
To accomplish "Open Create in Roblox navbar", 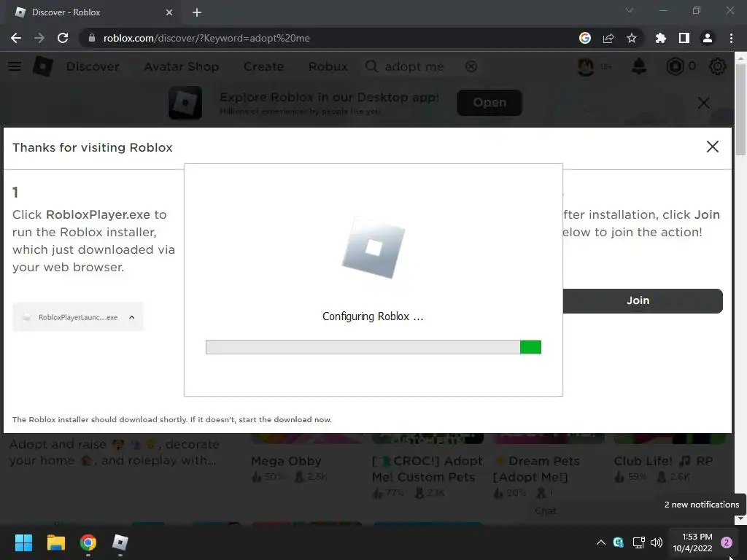I will click(263, 66).
